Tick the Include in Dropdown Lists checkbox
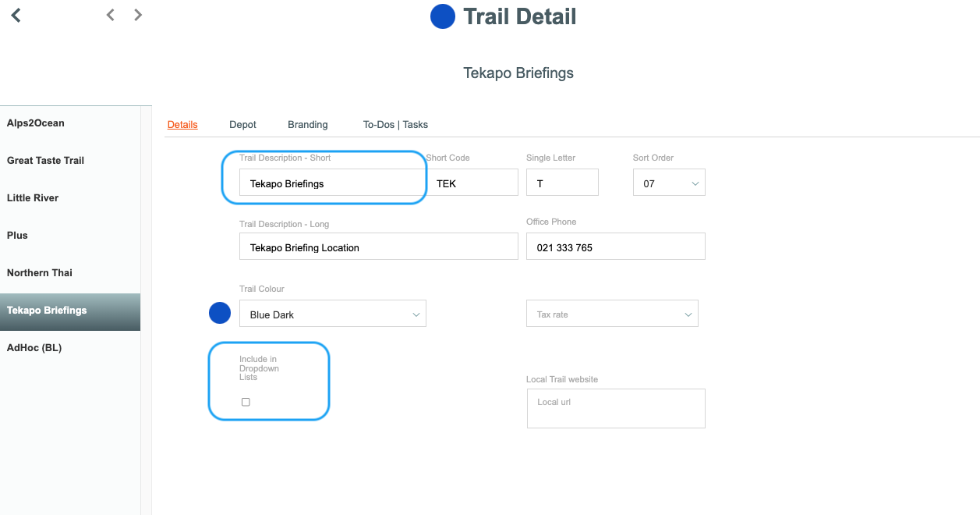The image size is (980, 515). coord(246,402)
